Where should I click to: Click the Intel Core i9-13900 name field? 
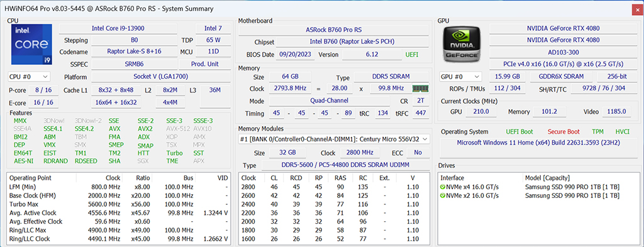(118, 28)
